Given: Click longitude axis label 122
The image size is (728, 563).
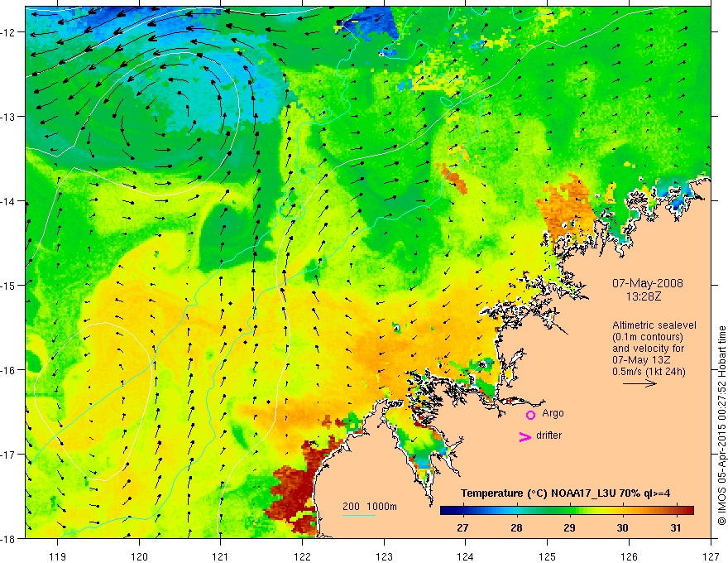Looking at the screenshot, I should [302, 556].
